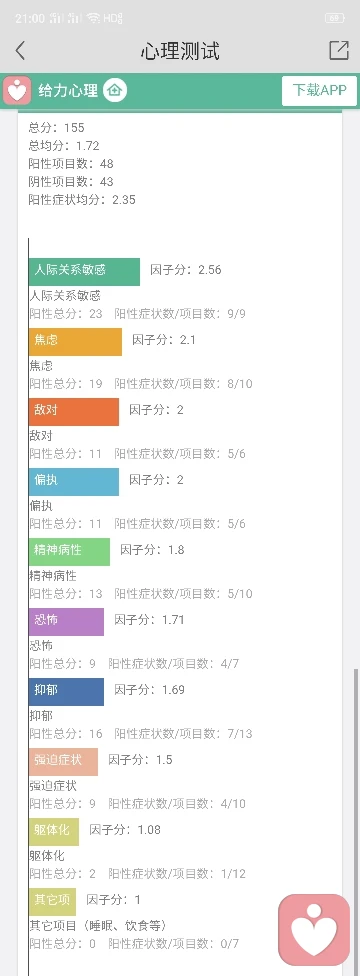Tap the Wi-Fi status icon
Screen dimensions: 360x976
[93, 19]
